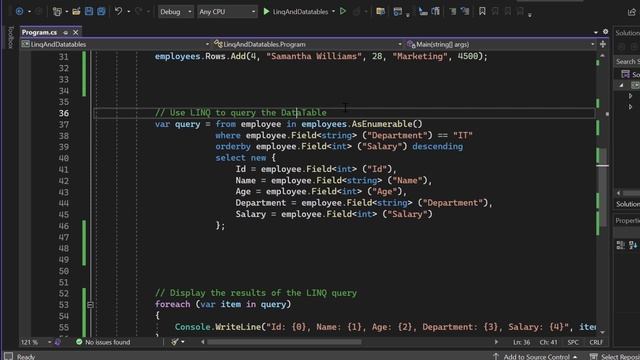This screenshot has width=640, height=360.
Task: Click the browser/file view icon after run buttons
Action: coord(380,11)
